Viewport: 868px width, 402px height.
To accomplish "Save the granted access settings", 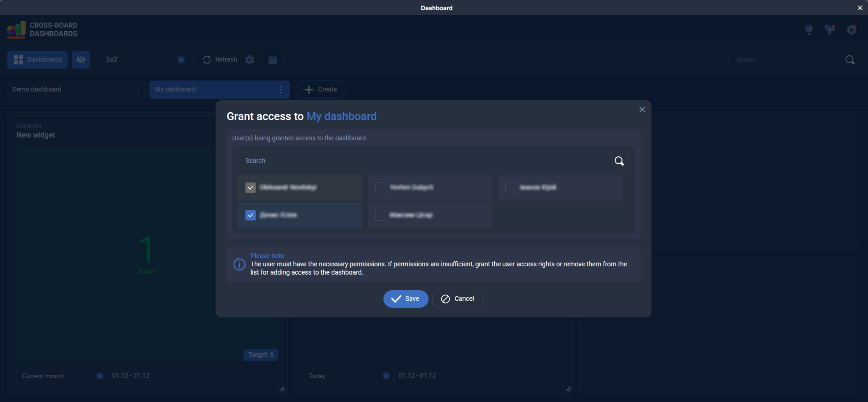I will pos(405,299).
